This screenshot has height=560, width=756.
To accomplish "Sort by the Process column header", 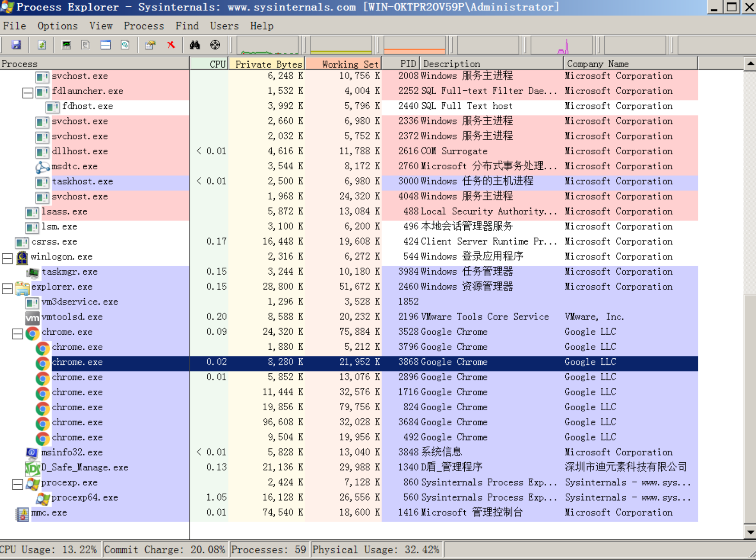I will pos(95,64).
